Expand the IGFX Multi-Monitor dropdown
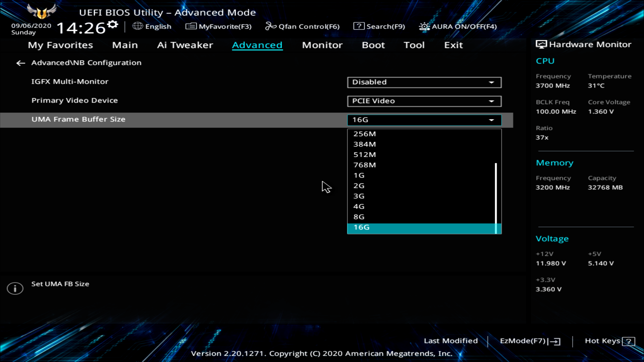Image resolution: width=644 pixels, height=362 pixels. pos(424,82)
